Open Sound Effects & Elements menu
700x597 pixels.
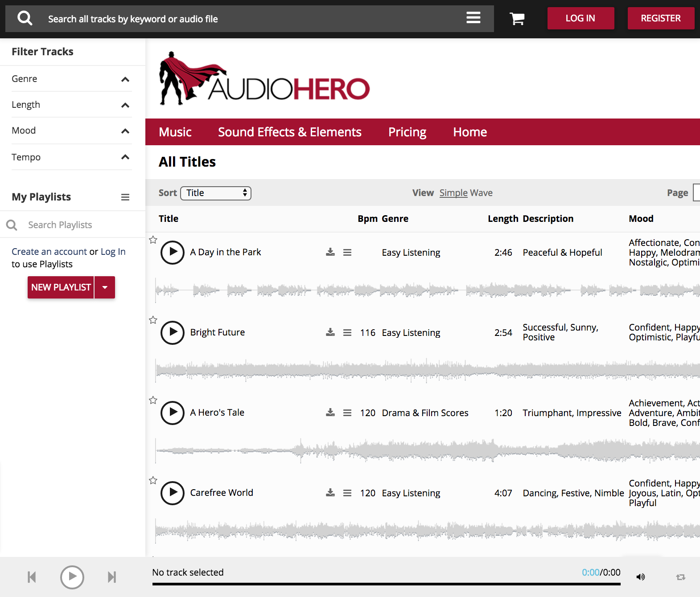[x=290, y=132]
